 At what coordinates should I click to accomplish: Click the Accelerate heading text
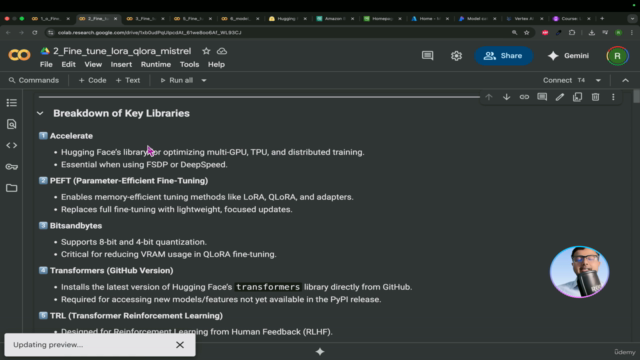[x=71, y=136]
